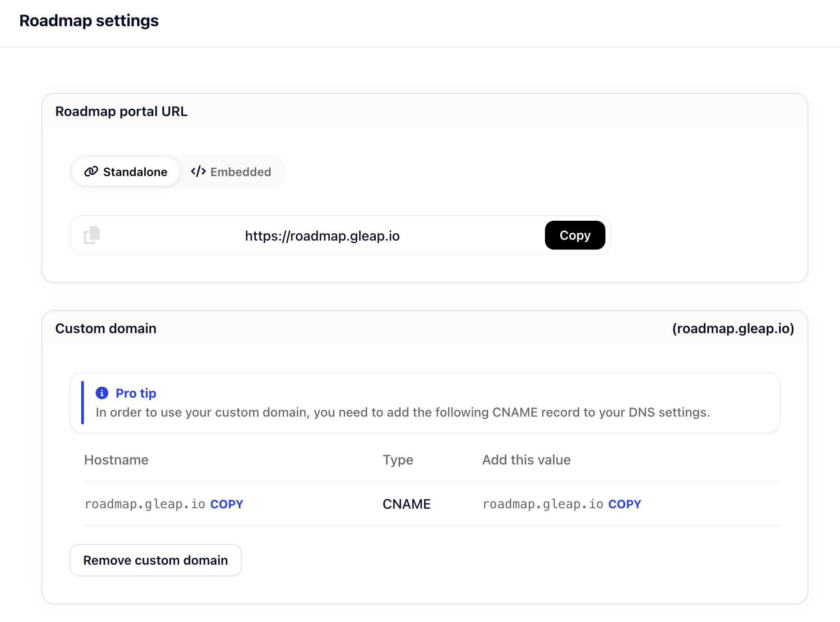This screenshot has height=622, width=840.
Task: Click Remove custom domain button
Action: click(156, 560)
